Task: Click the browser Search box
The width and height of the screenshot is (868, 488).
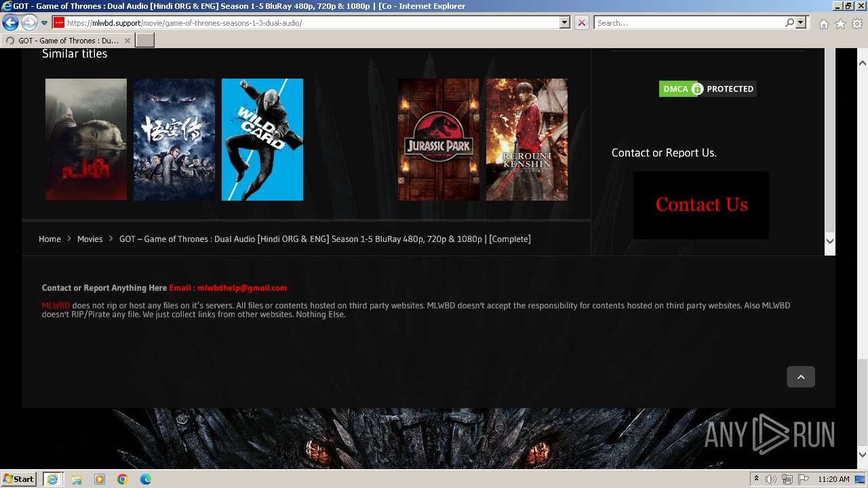Action: click(689, 22)
